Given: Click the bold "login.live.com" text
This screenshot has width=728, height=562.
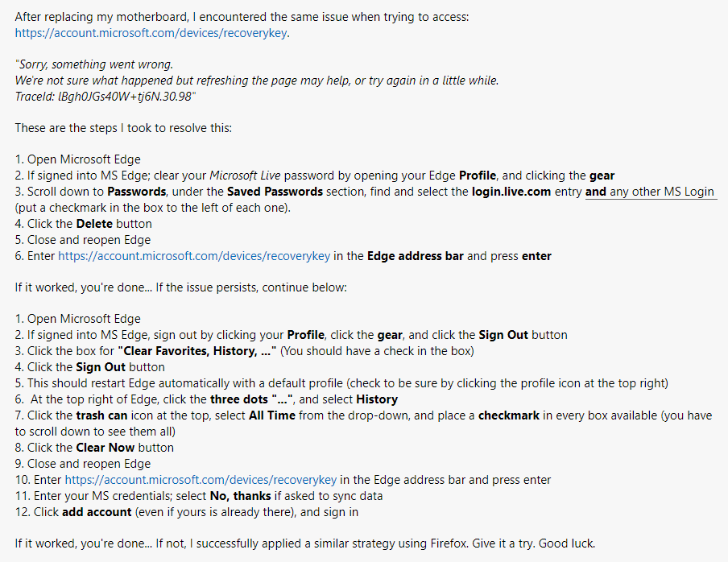Looking at the screenshot, I should tap(511, 192).
